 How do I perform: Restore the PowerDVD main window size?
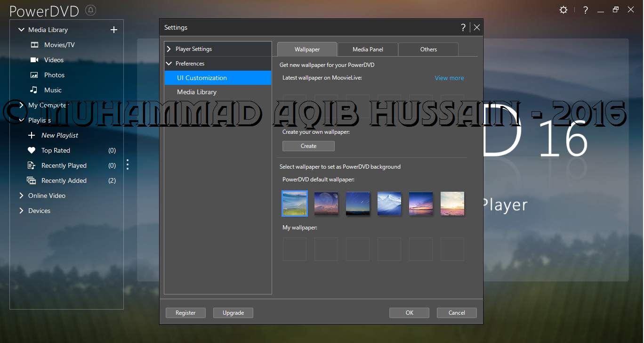[x=616, y=9]
